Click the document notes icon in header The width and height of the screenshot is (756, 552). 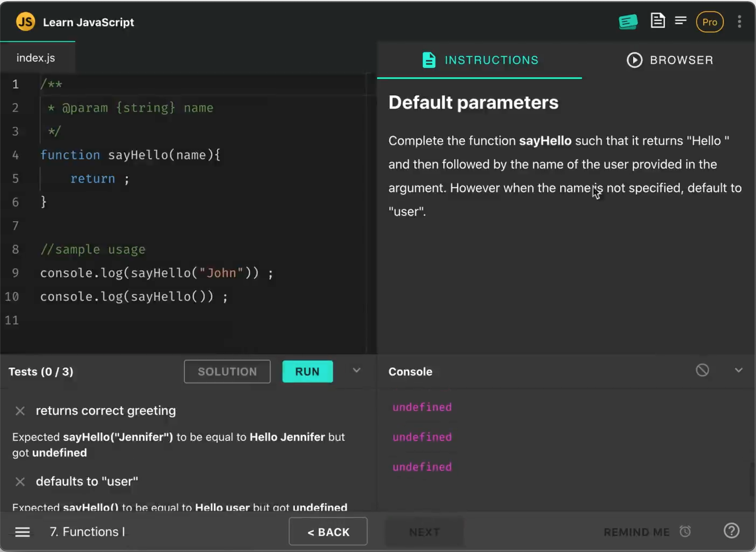tap(657, 21)
